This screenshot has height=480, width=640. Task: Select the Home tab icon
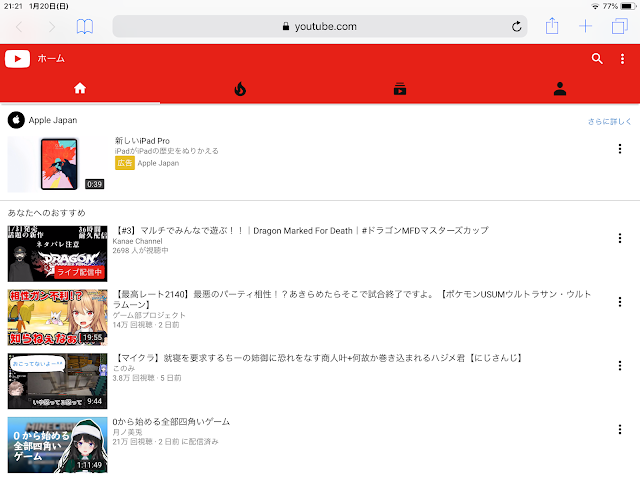point(80,88)
